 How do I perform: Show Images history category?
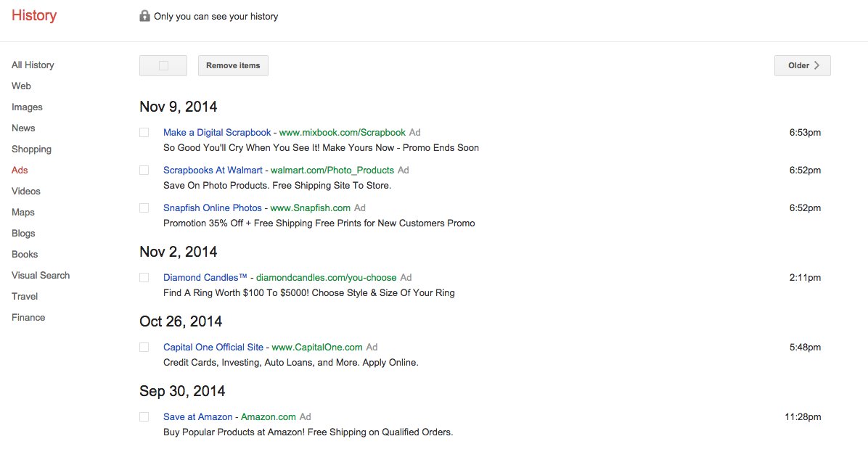(x=27, y=107)
